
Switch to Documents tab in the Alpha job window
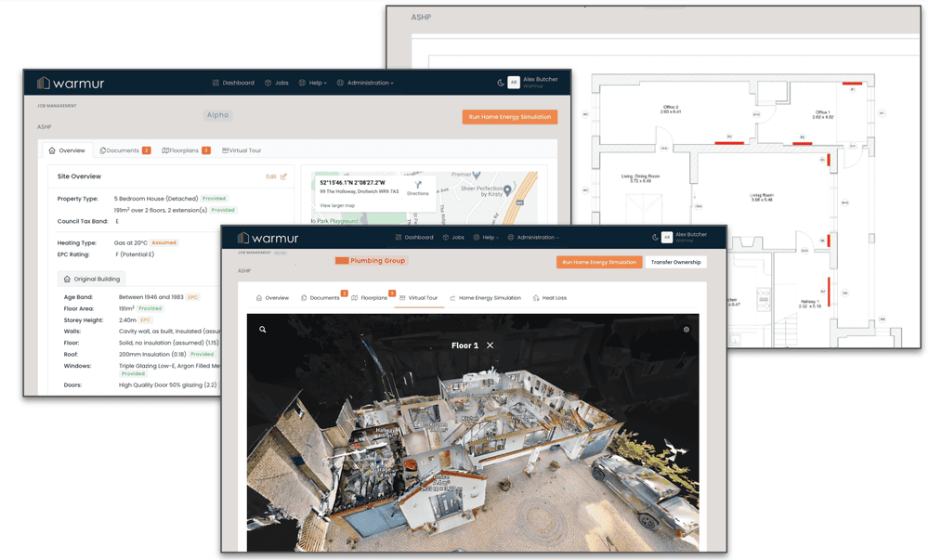click(125, 150)
